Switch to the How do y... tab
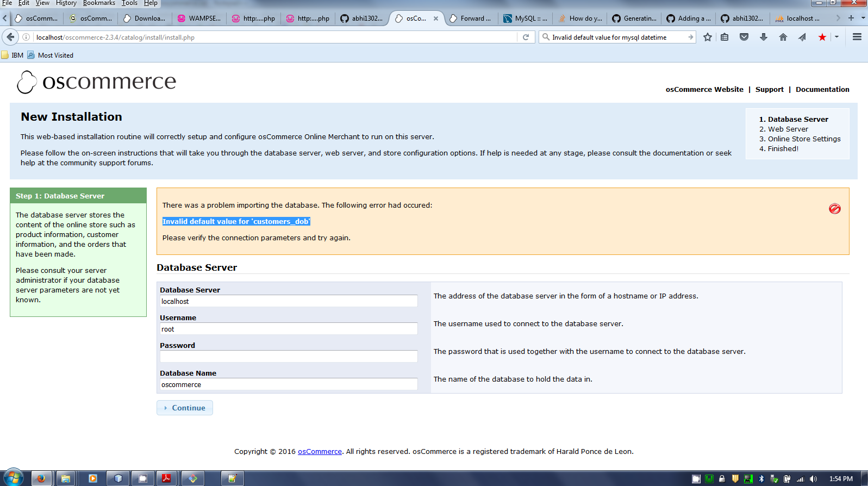The height and width of the screenshot is (486, 868). [x=579, y=18]
